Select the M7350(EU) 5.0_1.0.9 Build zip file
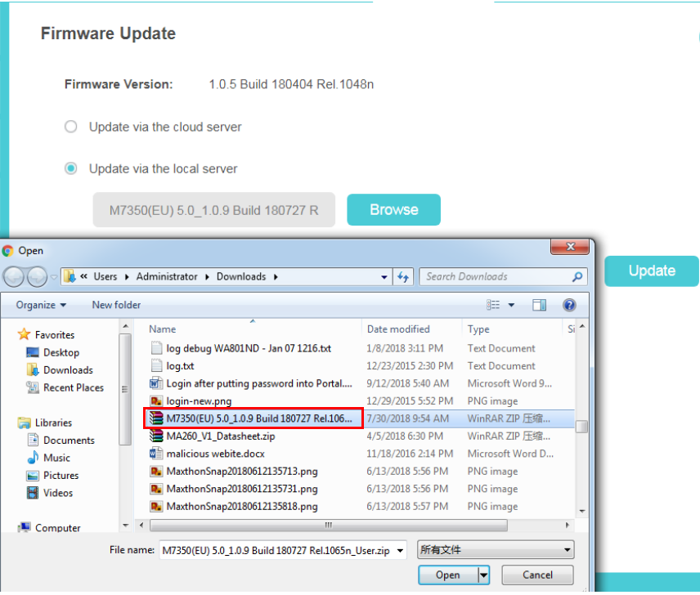This screenshot has width=700, height=595. coord(254,418)
